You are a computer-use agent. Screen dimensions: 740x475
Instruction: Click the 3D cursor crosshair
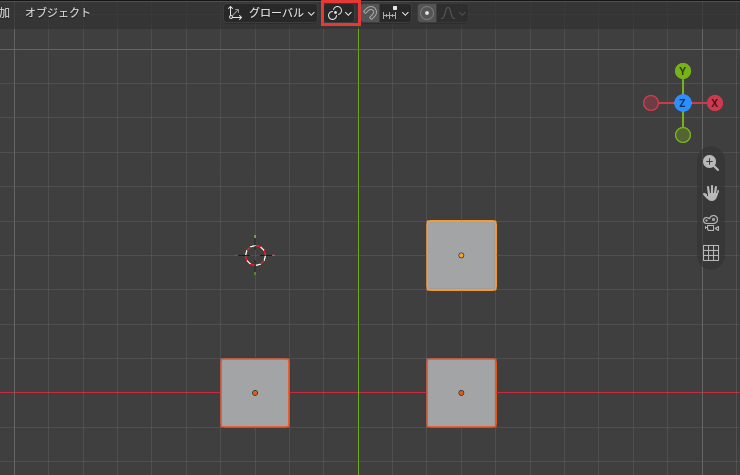255,255
